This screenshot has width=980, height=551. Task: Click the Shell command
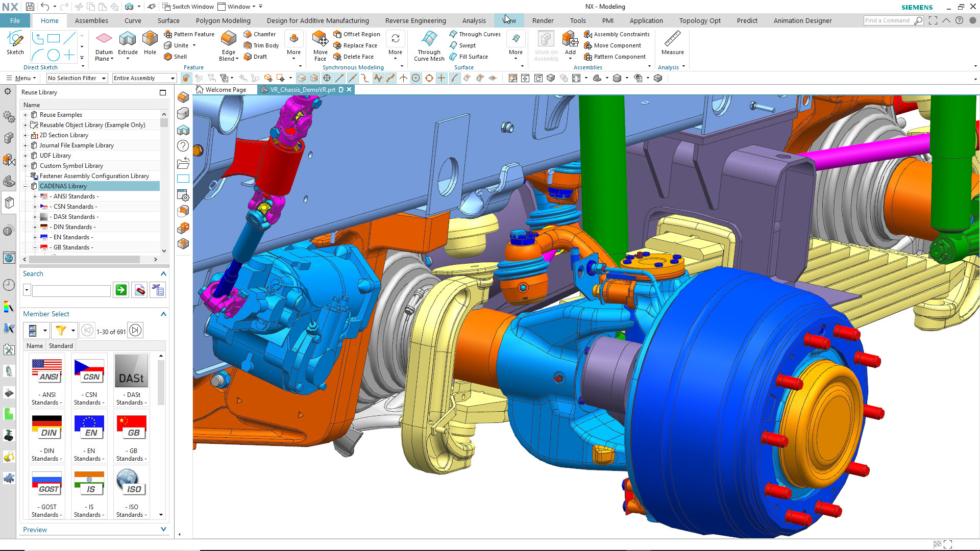[x=176, y=57]
